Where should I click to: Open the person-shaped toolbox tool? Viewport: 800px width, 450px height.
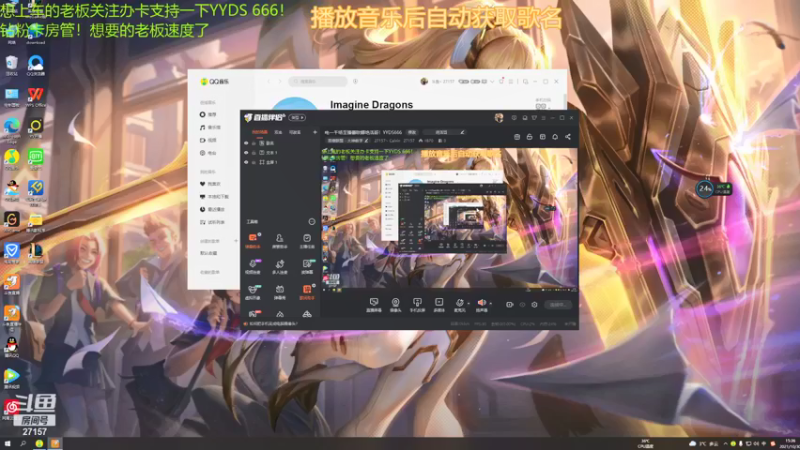coord(280,240)
